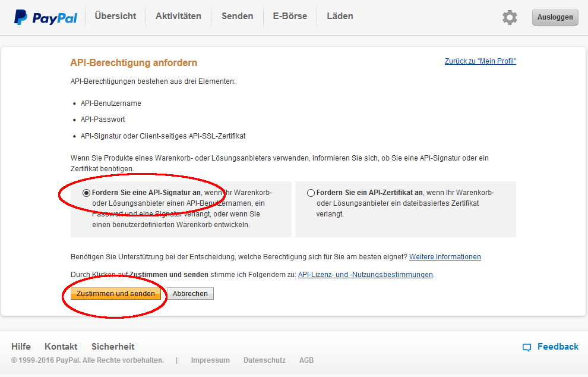The height and width of the screenshot is (377, 588).
Task: Visit the Sicherheit footer link
Action: (x=113, y=347)
